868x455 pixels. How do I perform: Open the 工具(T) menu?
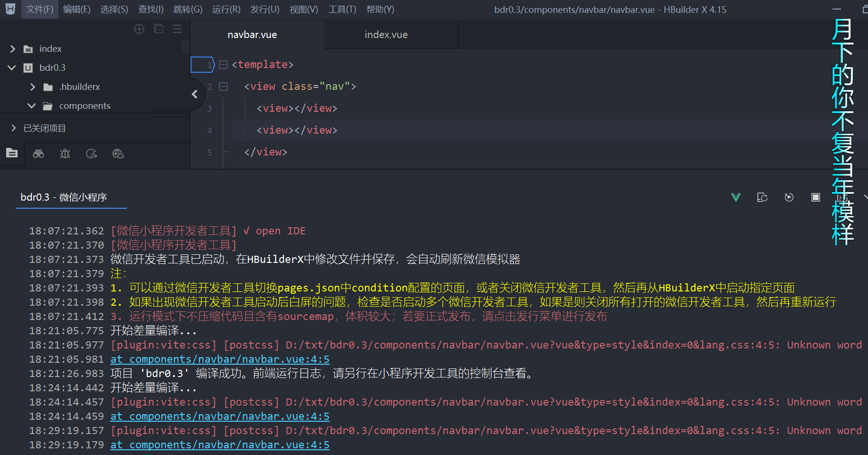tap(342, 10)
